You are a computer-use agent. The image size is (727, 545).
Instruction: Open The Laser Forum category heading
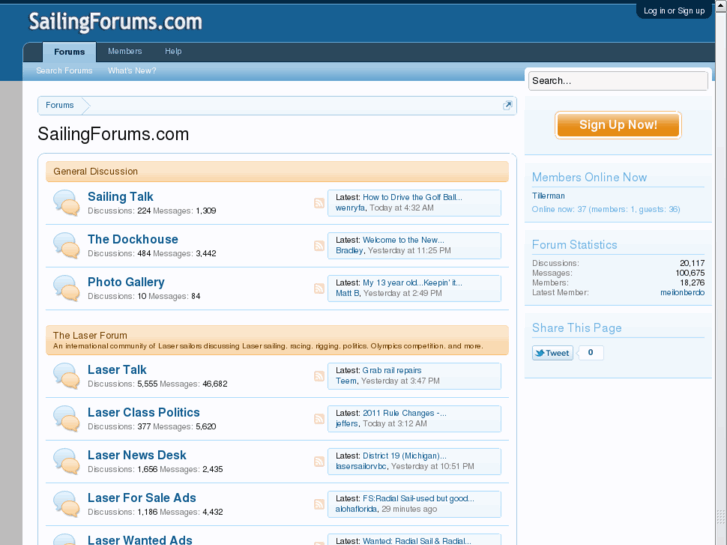pyautogui.click(x=90, y=335)
